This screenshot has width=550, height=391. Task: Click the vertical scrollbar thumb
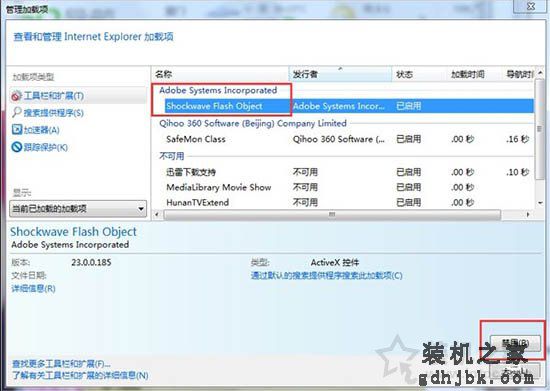540,129
